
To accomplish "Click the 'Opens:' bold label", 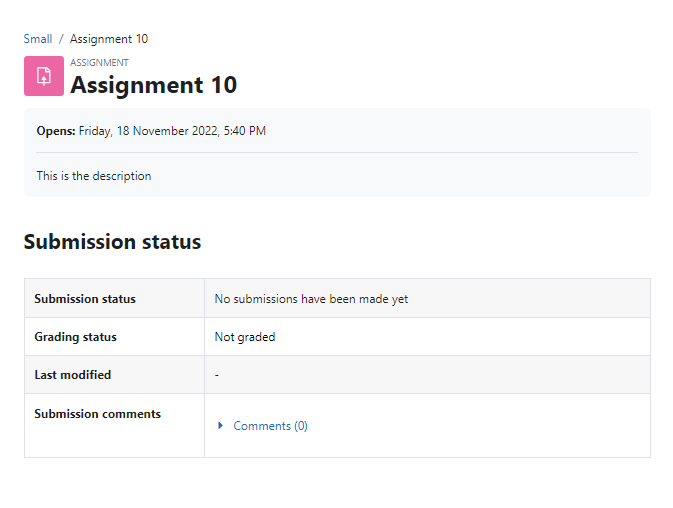I will pos(56,131).
